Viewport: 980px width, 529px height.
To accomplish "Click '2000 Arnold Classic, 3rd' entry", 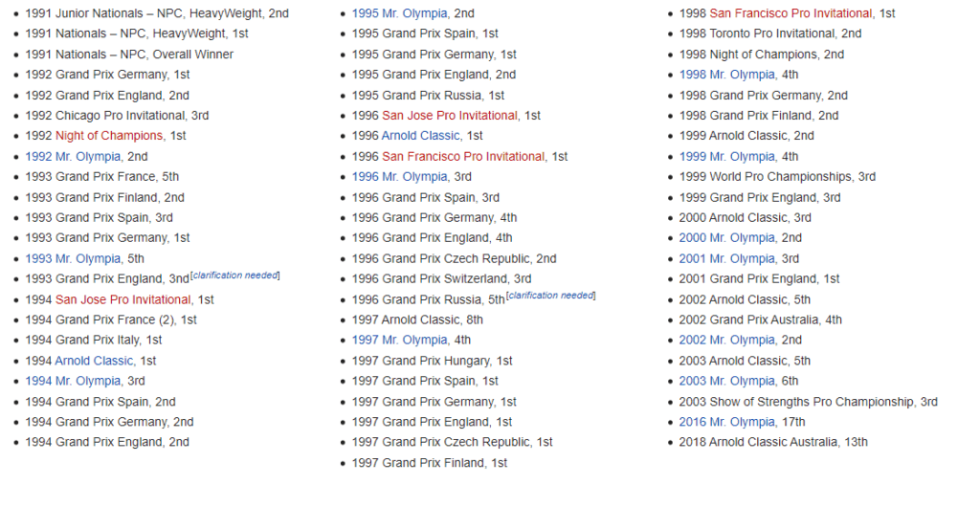I will [x=746, y=217].
